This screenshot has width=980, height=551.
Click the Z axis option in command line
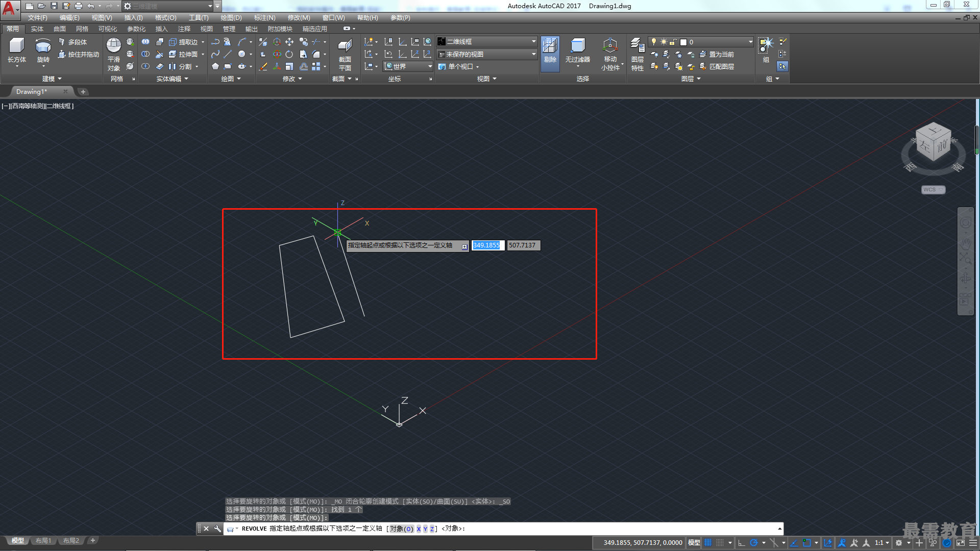coord(432,529)
